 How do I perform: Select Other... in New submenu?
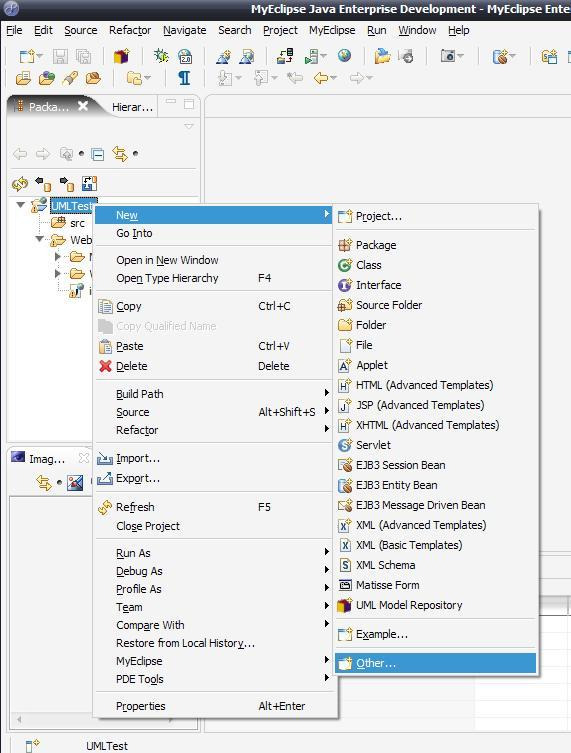[436, 663]
